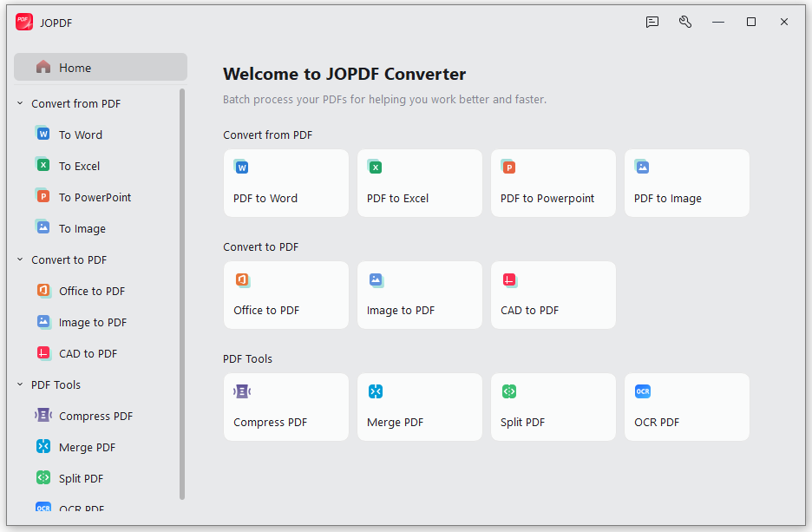Open the Merge PDF card label
The image size is (812, 532).
[x=395, y=422]
